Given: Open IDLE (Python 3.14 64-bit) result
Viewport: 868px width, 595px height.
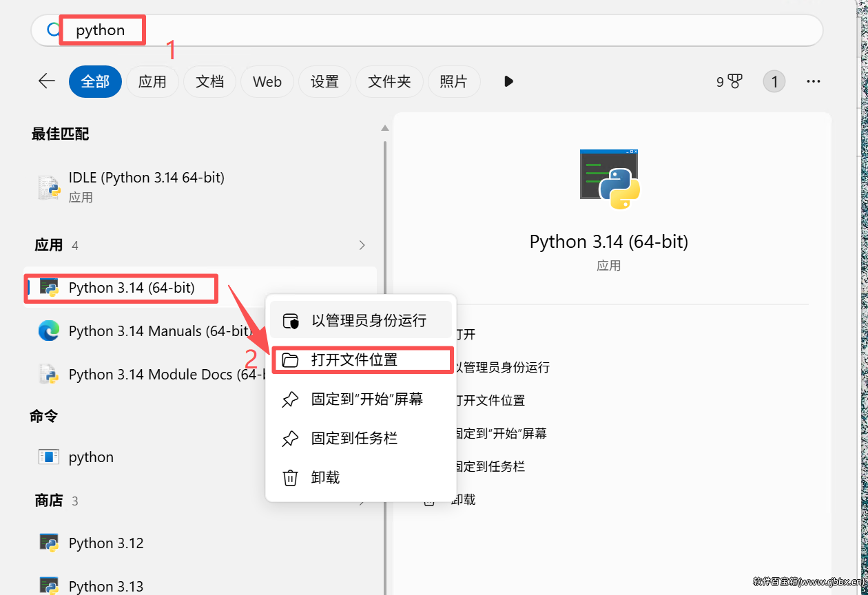Looking at the screenshot, I should (200, 187).
